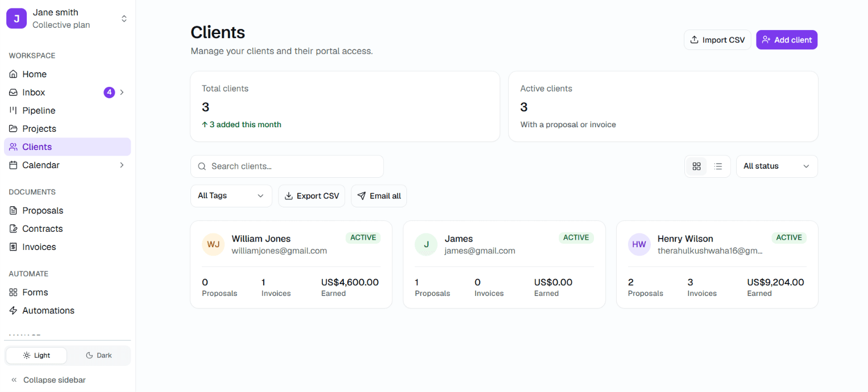Switch to list view layout
Viewport: 868px width, 392px height.
click(718, 166)
